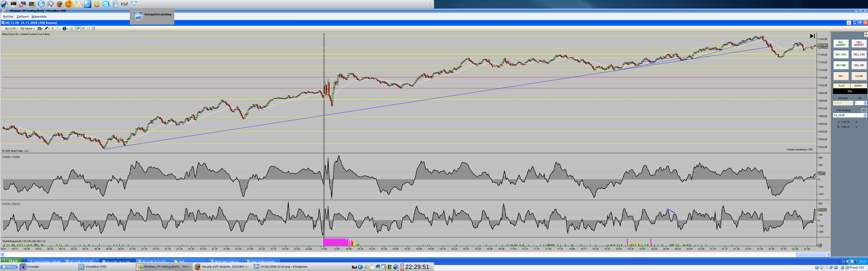The height and width of the screenshot is (271, 868).
Task: Click the zoom out magnifier icon
Action: 58,29
